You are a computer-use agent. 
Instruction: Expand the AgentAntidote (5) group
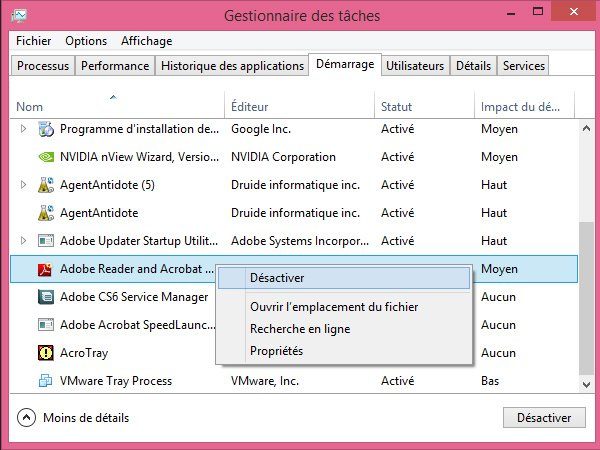pyautogui.click(x=23, y=185)
